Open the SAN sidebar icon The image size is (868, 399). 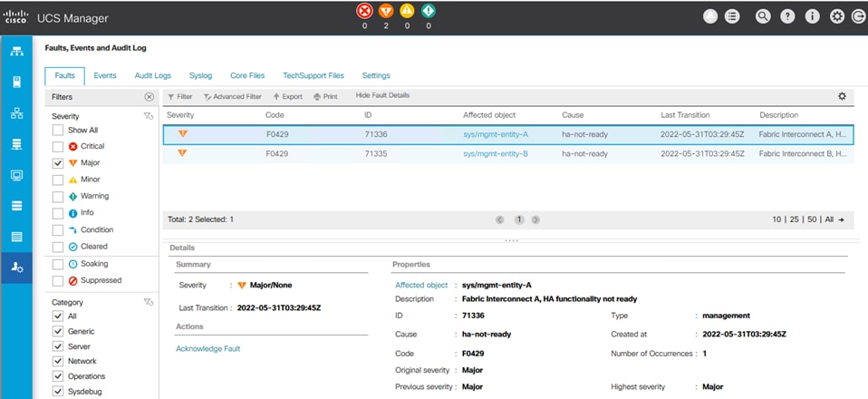(x=17, y=145)
